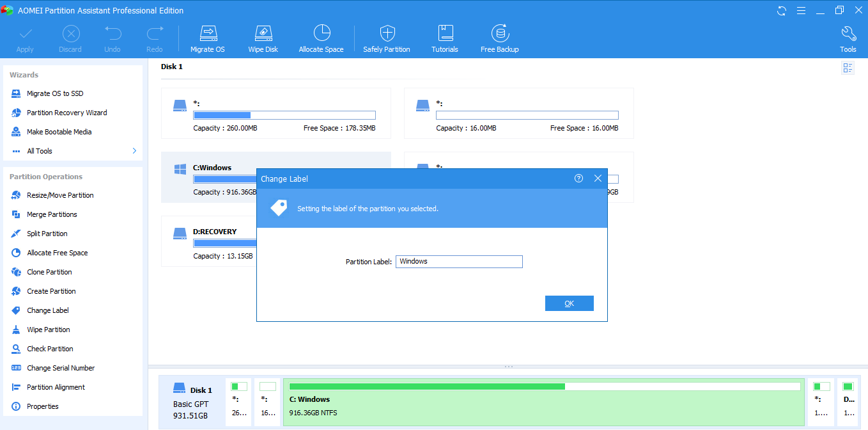This screenshot has width=868, height=430.
Task: Select Resize/Move Partition operation
Action: click(x=60, y=195)
